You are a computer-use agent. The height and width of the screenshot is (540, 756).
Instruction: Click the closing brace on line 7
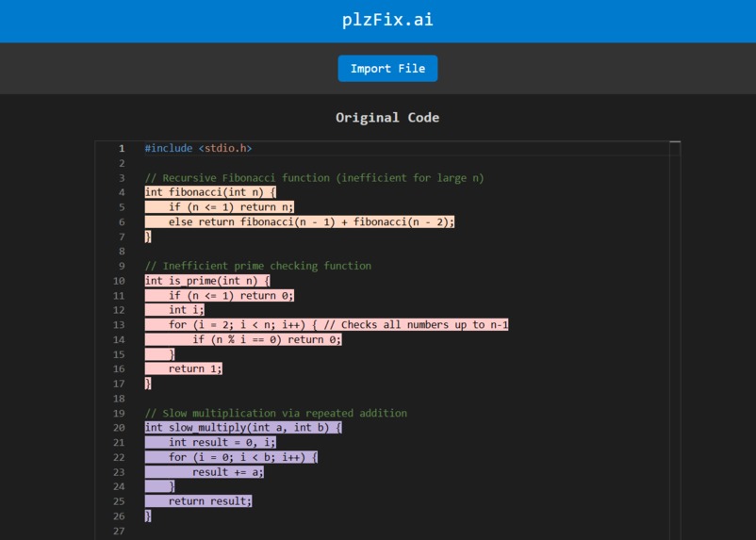click(148, 237)
